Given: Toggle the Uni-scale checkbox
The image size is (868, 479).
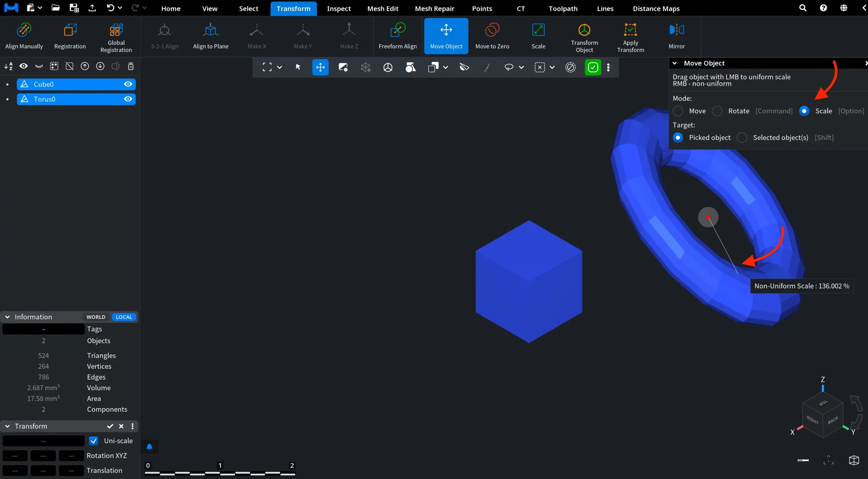Looking at the screenshot, I should tap(94, 441).
